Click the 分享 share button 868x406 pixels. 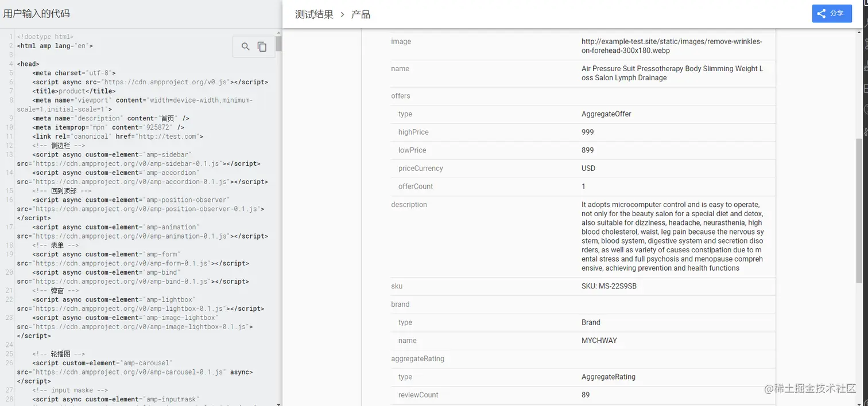point(832,14)
